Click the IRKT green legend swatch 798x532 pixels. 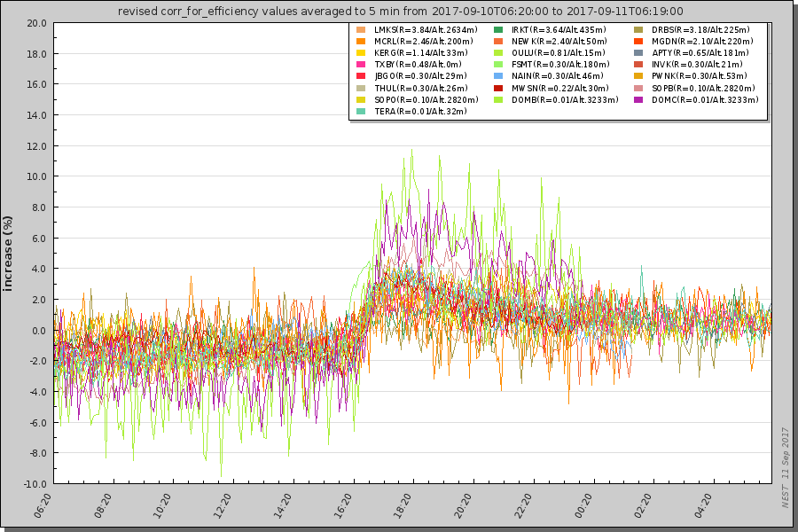click(498, 30)
